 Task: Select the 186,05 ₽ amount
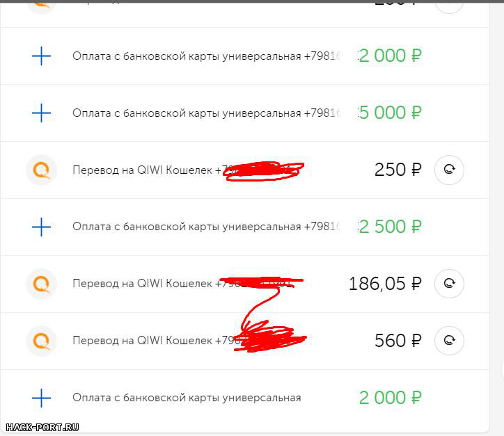point(385,284)
